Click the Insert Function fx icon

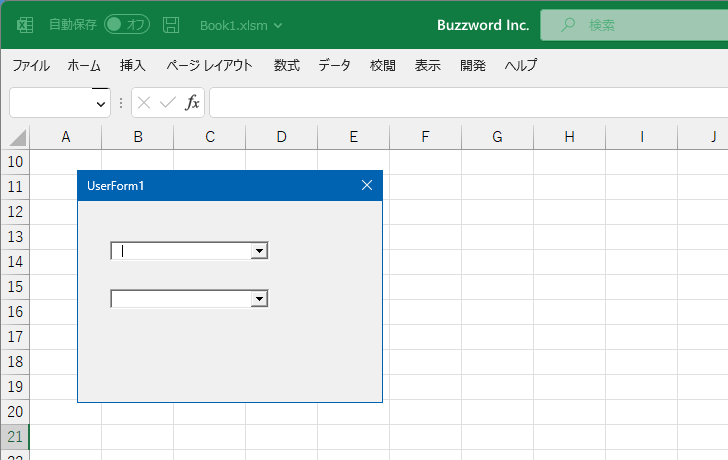[192, 102]
